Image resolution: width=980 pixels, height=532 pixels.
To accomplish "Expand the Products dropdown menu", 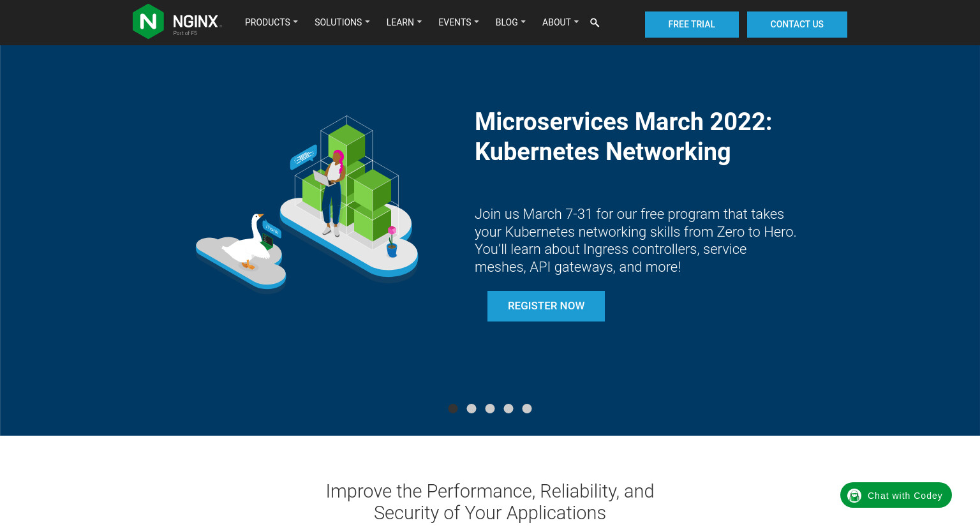I will [271, 22].
